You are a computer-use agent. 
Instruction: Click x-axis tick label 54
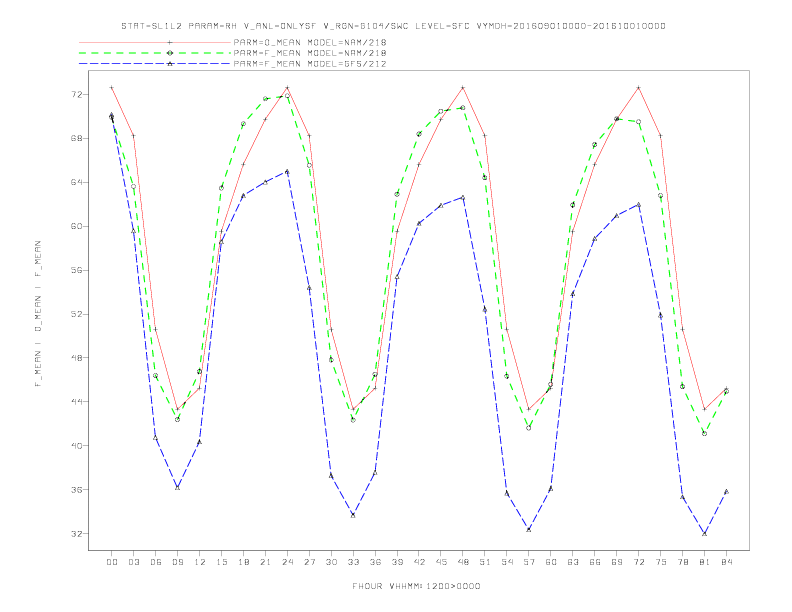pos(507,562)
